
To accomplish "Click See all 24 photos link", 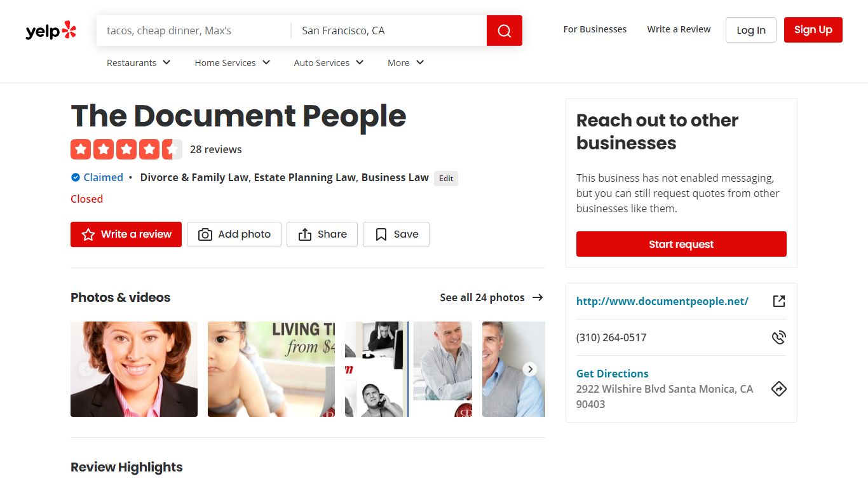I will 482,297.
